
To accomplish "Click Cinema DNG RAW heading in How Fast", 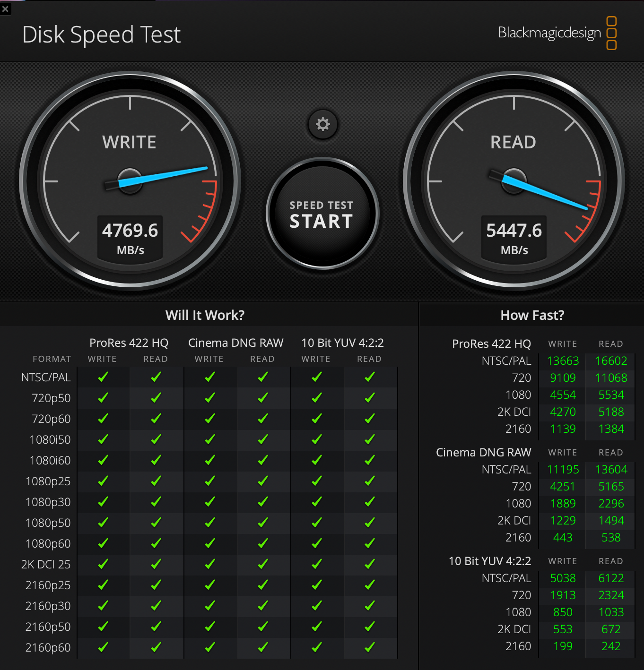I will 483,453.
